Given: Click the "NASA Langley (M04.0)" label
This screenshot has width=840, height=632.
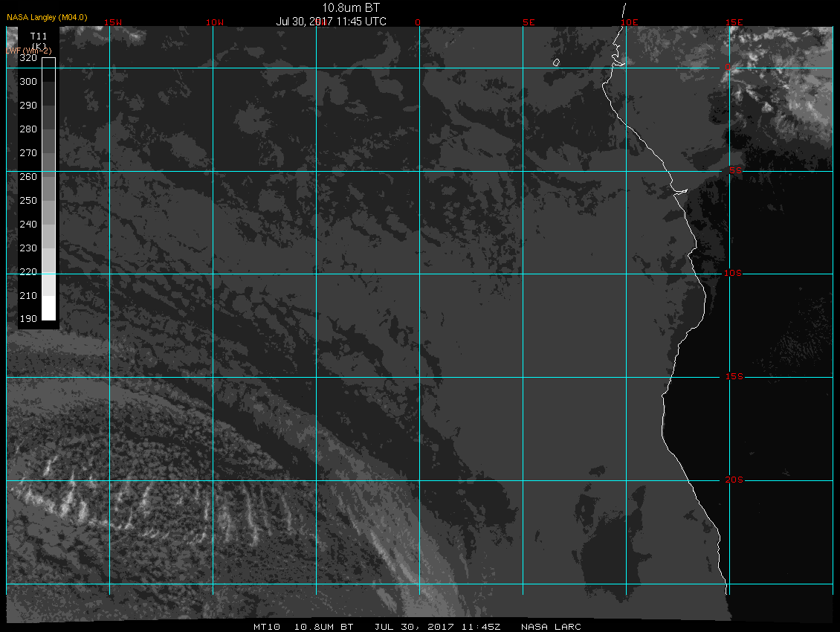Looking at the screenshot, I should pyautogui.click(x=47, y=17).
